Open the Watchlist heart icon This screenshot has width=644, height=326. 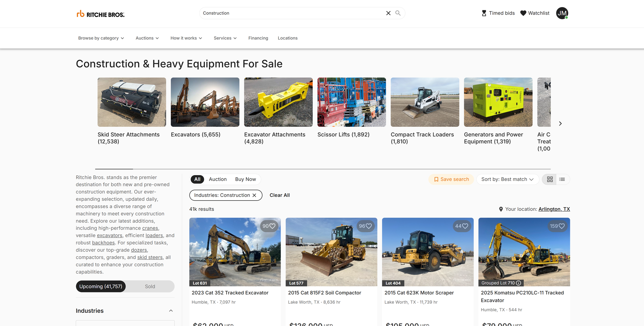523,13
